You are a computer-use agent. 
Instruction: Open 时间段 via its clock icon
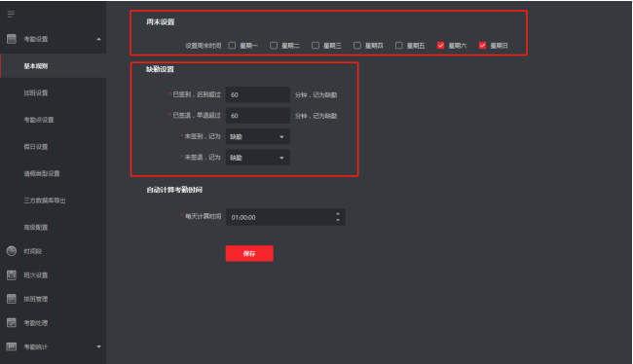(x=12, y=251)
